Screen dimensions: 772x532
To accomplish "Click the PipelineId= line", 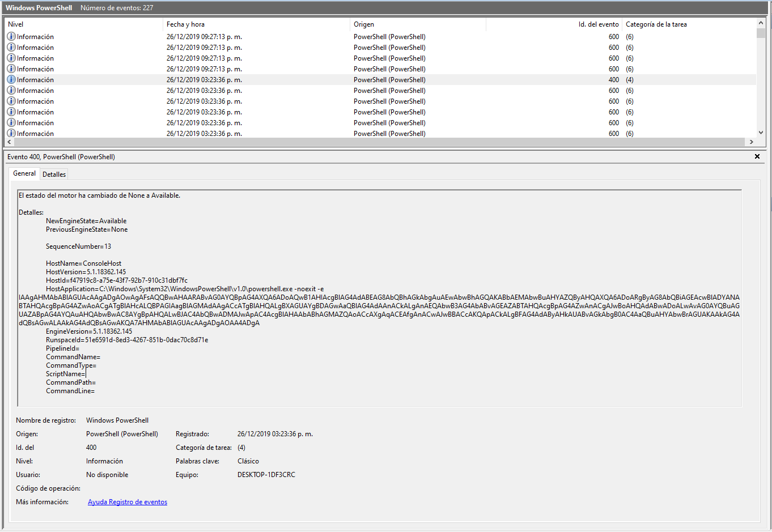I will click(x=62, y=348).
